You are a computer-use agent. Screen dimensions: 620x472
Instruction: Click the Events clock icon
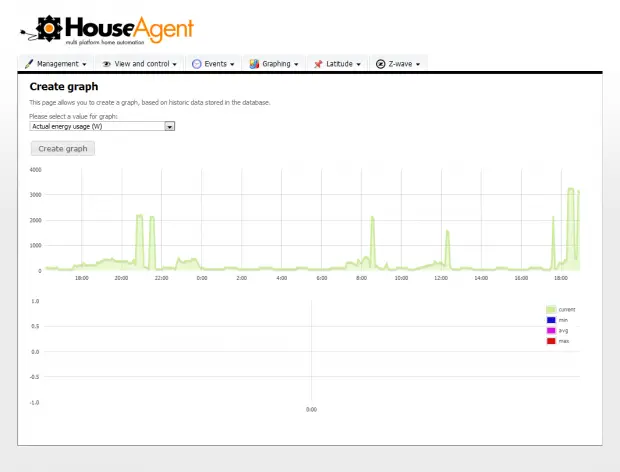(197, 64)
